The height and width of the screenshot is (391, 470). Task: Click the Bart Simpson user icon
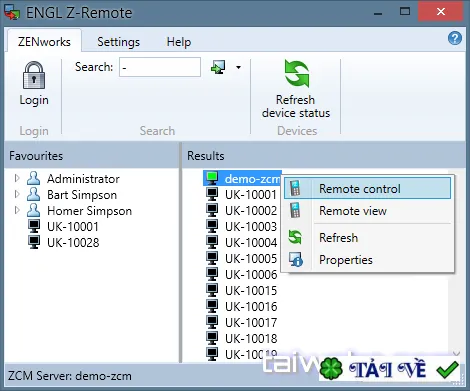(33, 194)
